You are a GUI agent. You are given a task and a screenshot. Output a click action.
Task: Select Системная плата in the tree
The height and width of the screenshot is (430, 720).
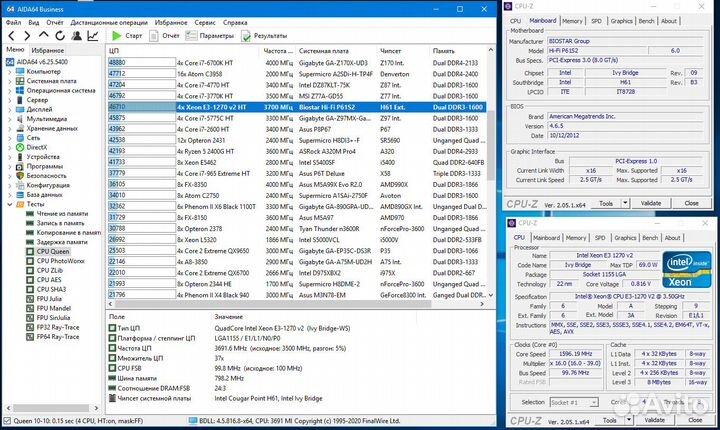click(51, 81)
